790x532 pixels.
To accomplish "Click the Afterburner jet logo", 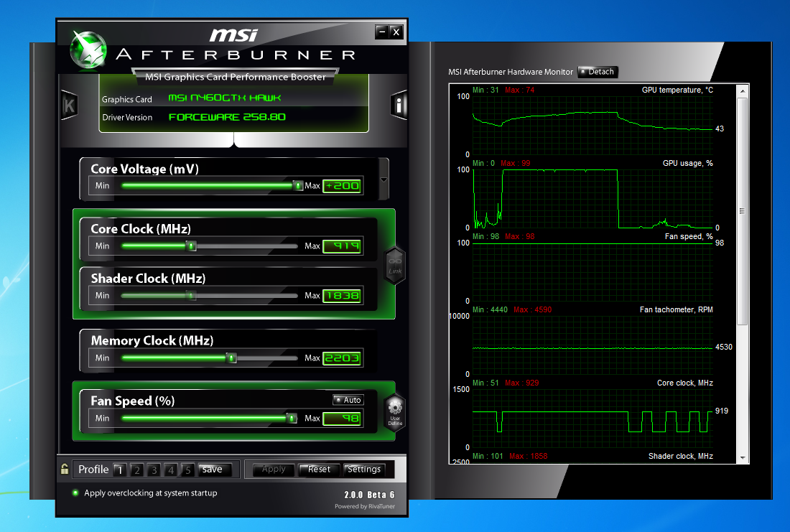I will (88, 50).
